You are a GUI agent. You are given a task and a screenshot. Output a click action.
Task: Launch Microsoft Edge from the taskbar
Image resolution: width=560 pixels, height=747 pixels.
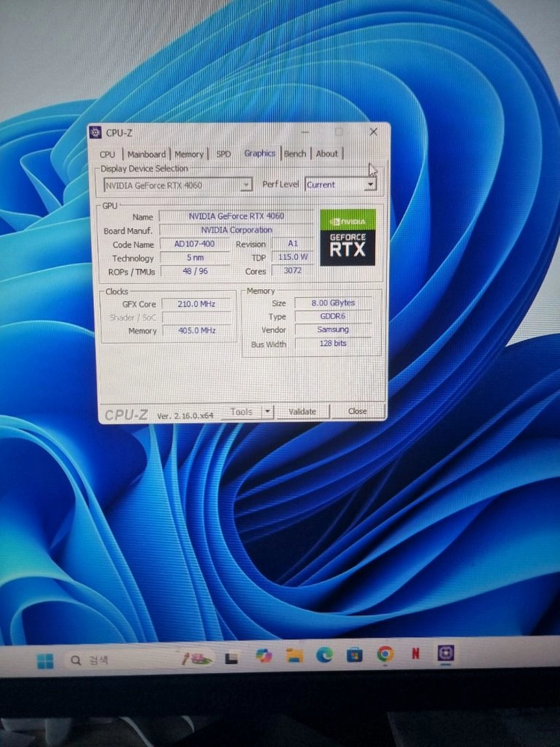[324, 656]
